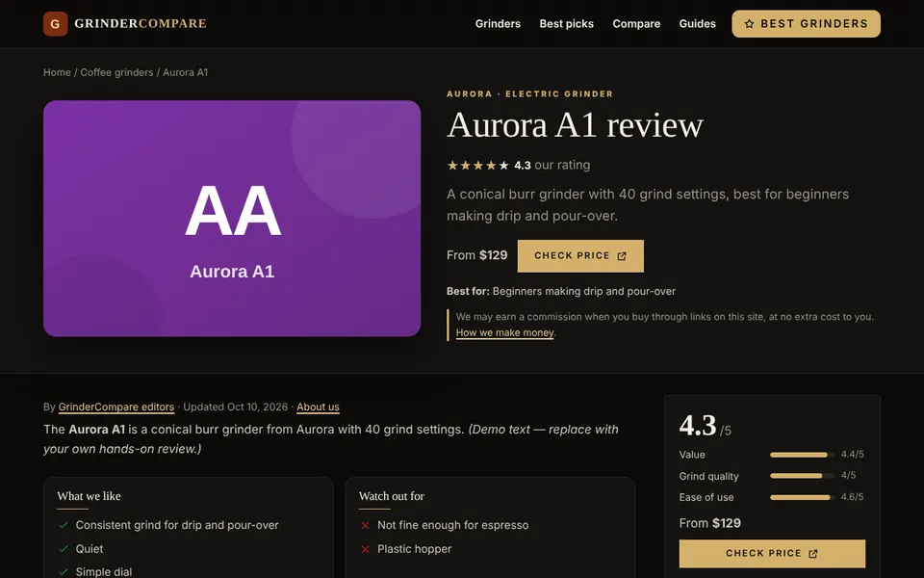Click the hero From $129 price
This screenshot has width=924, height=578.
tap(476, 255)
